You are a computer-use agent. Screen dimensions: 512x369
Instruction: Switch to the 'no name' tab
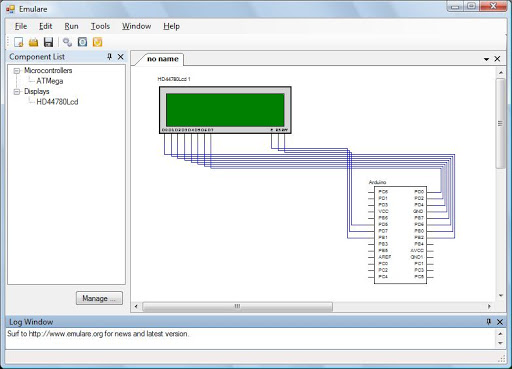pos(162,59)
